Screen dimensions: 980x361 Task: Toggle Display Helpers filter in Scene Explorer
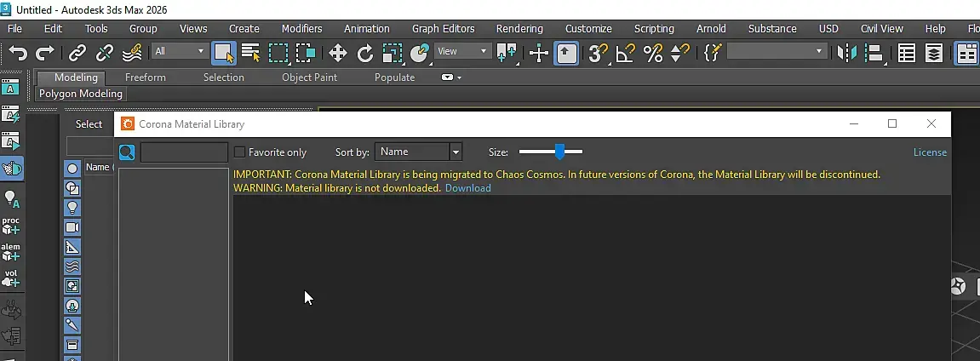click(x=72, y=247)
